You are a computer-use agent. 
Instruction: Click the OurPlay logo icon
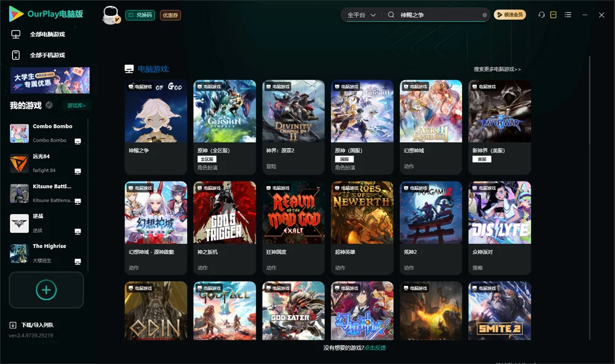click(x=16, y=14)
